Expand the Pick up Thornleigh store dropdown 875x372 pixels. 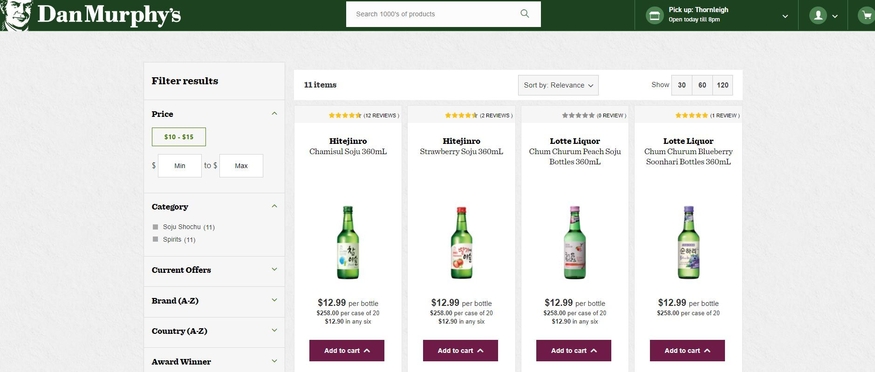[x=785, y=16]
